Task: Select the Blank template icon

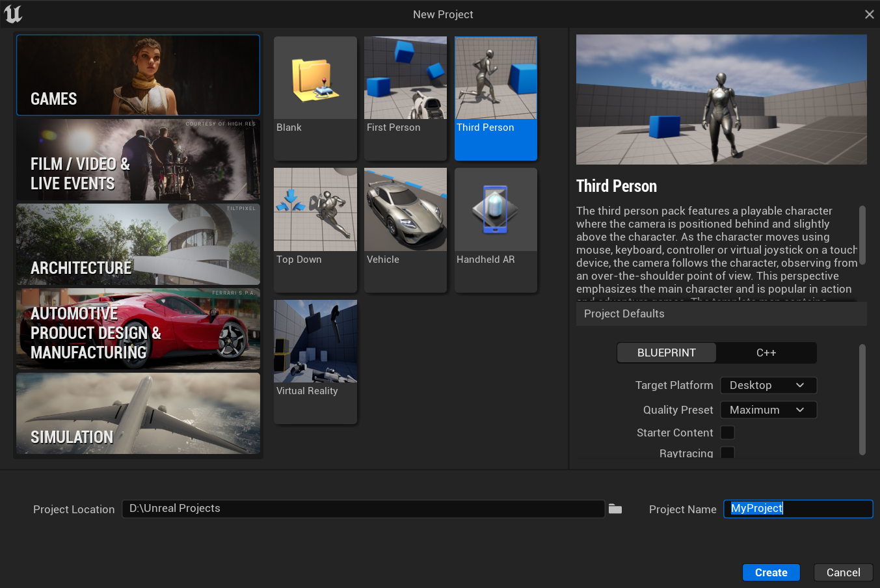Action: click(315, 79)
